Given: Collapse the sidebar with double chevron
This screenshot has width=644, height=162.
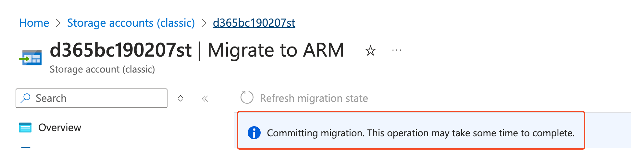Looking at the screenshot, I should point(205,98).
